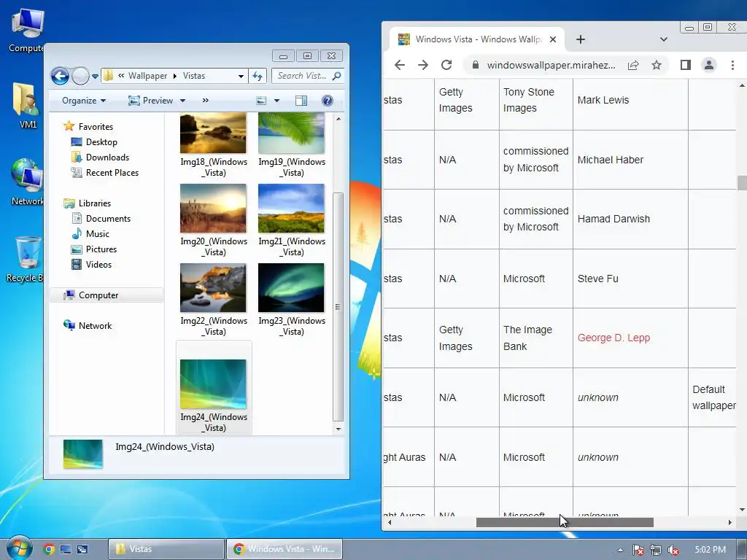Open Chrome tab search dropdown
The image size is (747, 560).
(664, 39)
